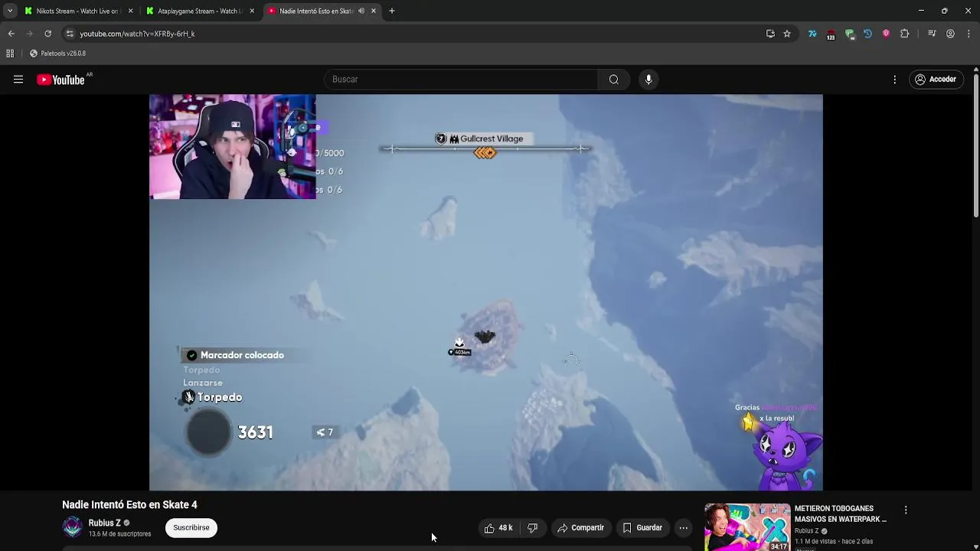980x551 pixels.
Task: Click the Compartir share button
Action: pos(580,527)
